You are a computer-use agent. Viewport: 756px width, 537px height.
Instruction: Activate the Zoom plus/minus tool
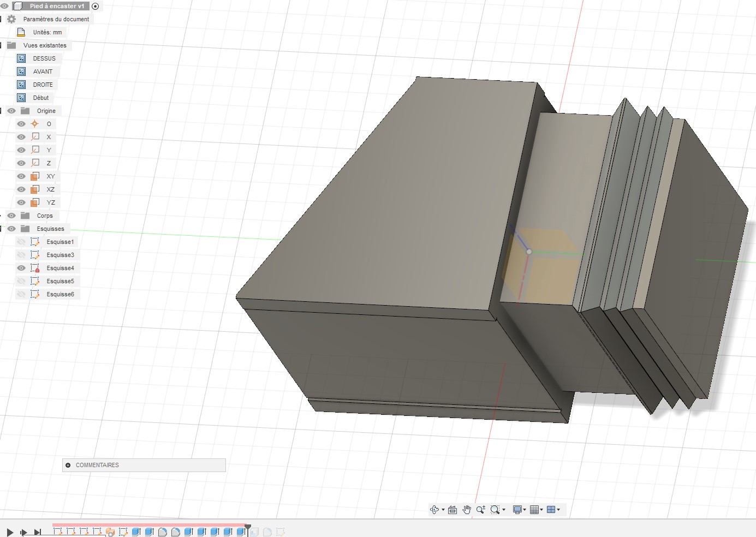[x=481, y=510]
